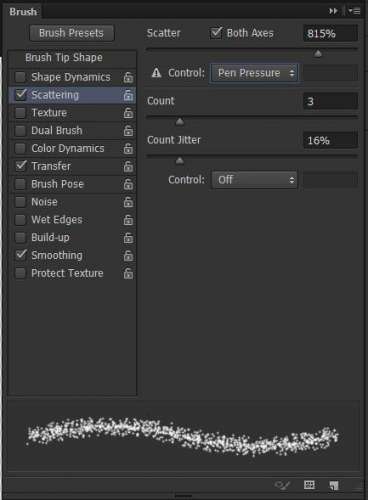This screenshot has height=500, width=368.
Task: Enable the Wet Edges checkbox
Action: 20,220
